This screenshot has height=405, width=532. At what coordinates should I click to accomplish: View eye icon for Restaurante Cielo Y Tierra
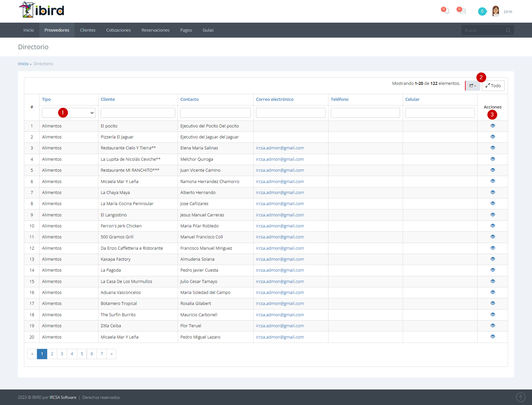coord(493,148)
